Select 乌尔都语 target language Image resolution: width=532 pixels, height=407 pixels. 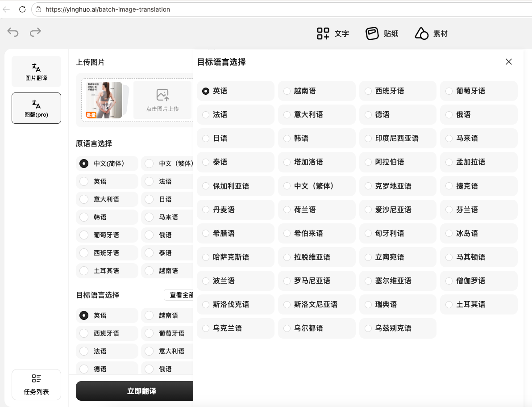pos(316,328)
